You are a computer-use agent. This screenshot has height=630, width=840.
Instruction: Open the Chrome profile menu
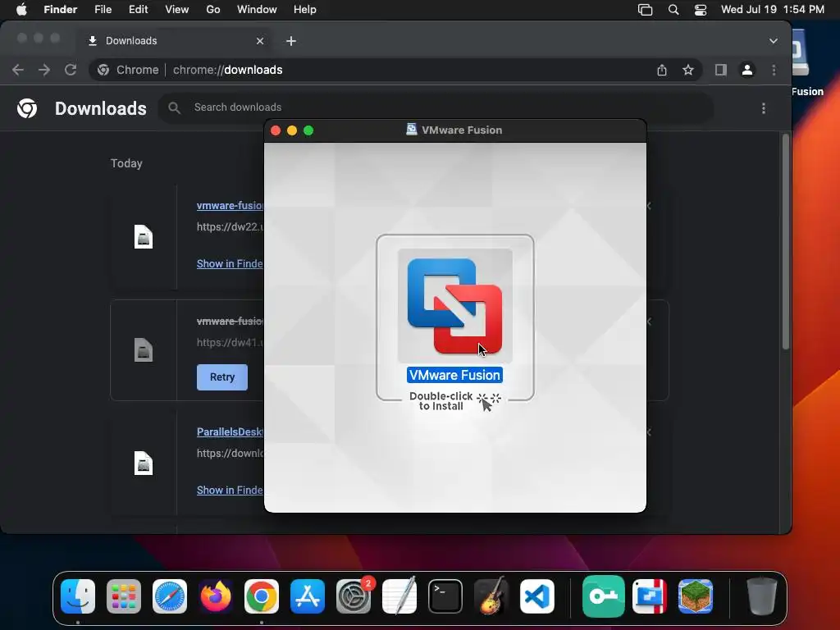(x=746, y=70)
